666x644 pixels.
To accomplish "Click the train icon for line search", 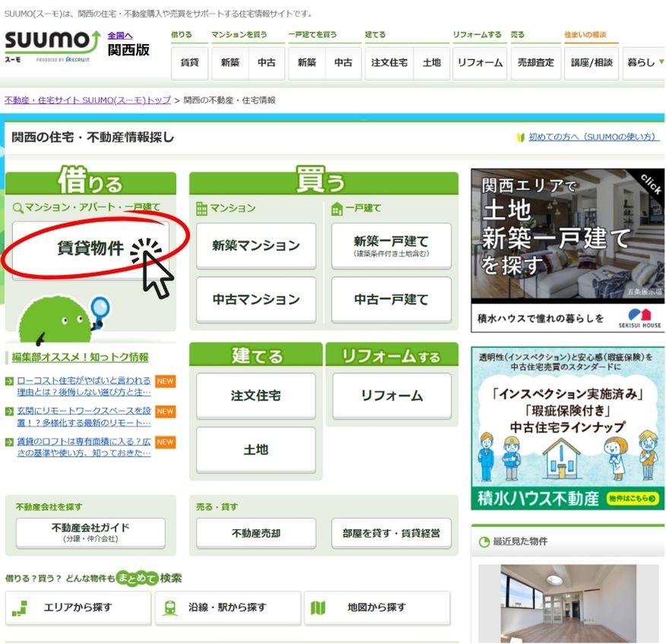I will (170, 608).
